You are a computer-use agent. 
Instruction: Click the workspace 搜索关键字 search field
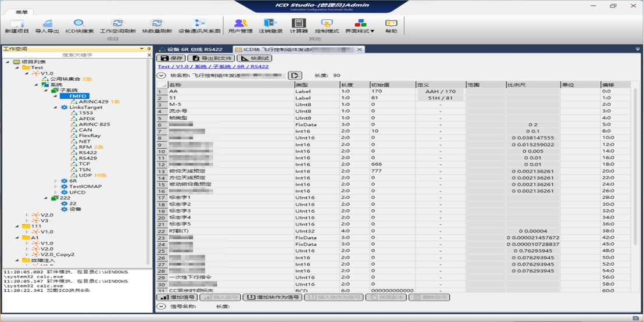coord(76,55)
